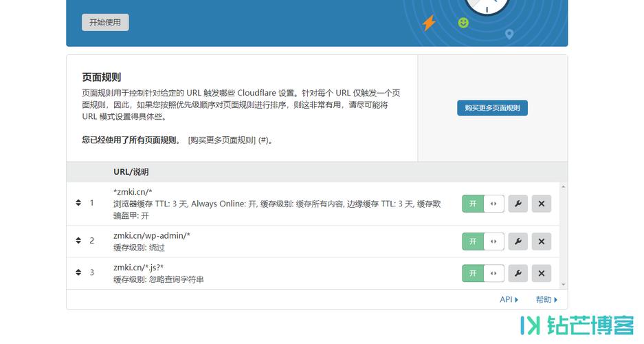Edit the zmki.cn/wp-admin/* rule wrench icon
644x344 pixels.
518,241
